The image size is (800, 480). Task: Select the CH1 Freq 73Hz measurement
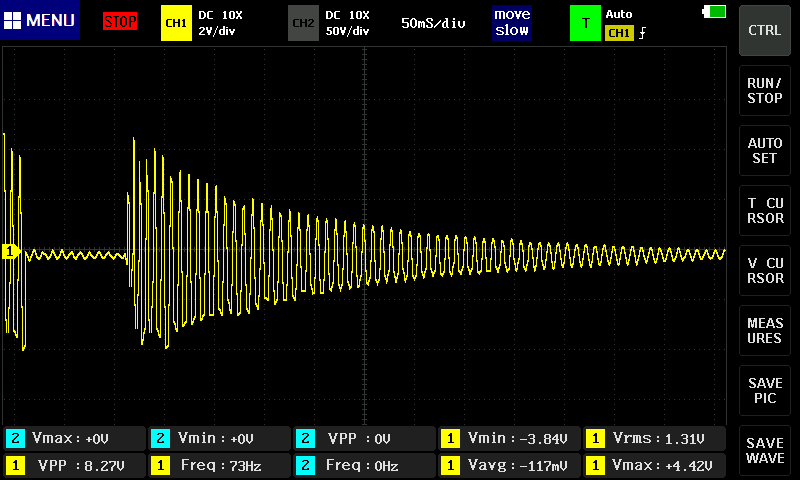coord(218,465)
